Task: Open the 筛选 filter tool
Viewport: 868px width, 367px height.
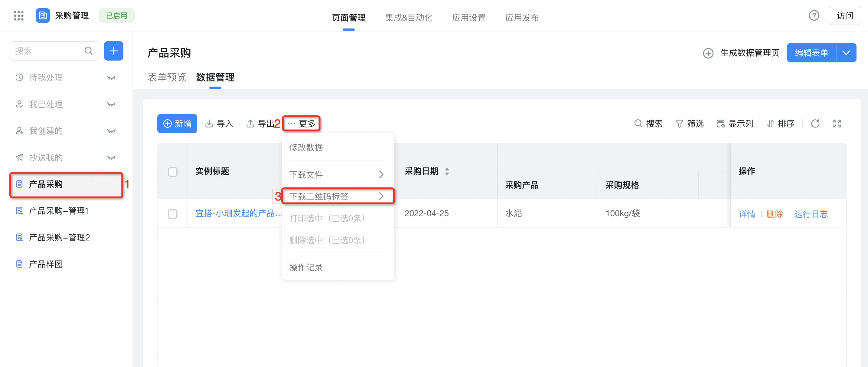Action: [x=690, y=124]
